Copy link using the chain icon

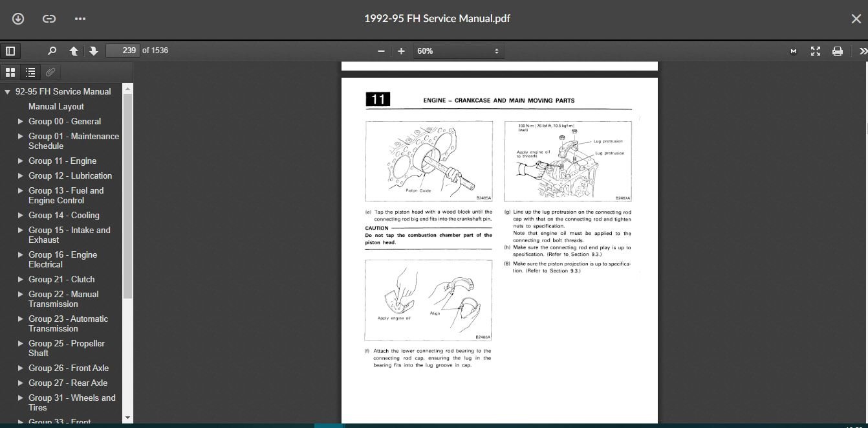pyautogui.click(x=49, y=19)
